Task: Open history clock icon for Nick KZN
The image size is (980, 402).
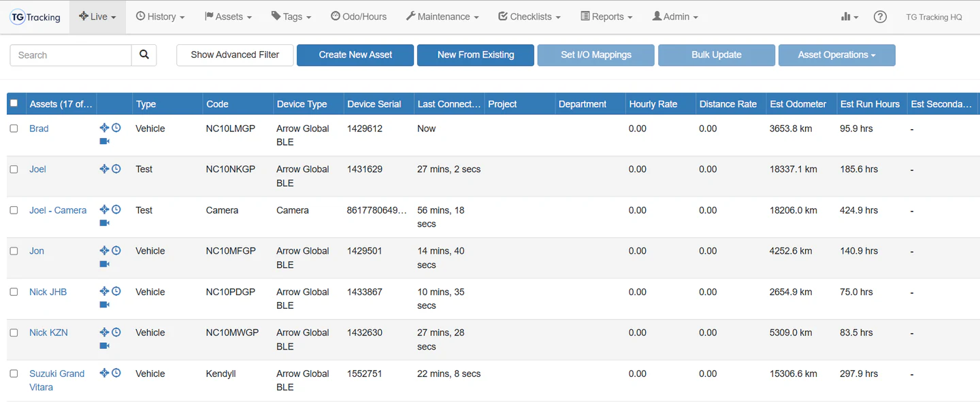Action: 116,332
